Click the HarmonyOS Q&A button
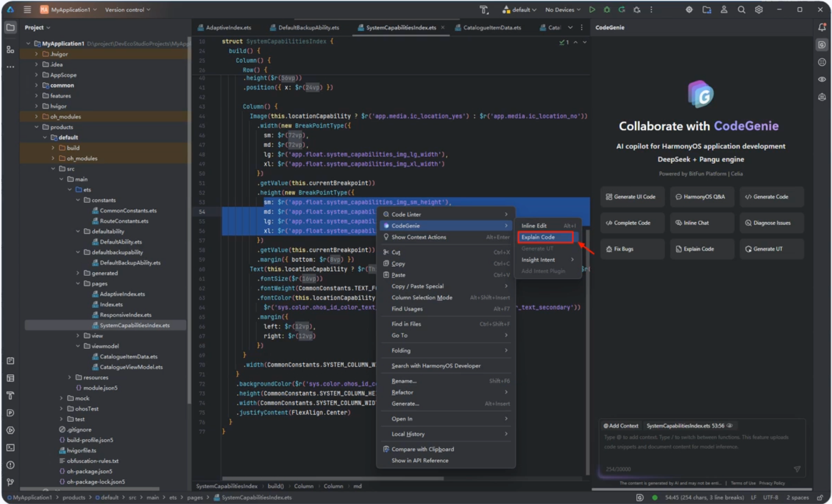This screenshot has width=832, height=504. point(702,197)
